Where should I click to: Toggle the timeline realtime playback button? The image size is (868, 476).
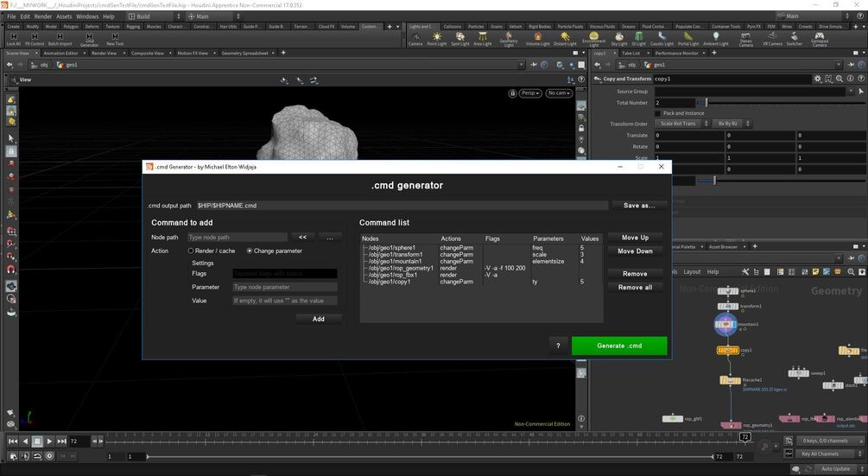pyautogui.click(x=49, y=456)
